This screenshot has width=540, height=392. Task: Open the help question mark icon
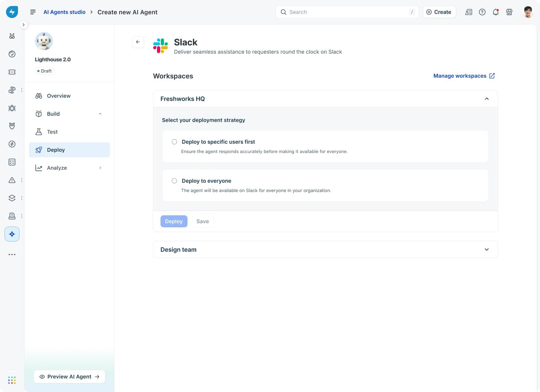(x=482, y=12)
